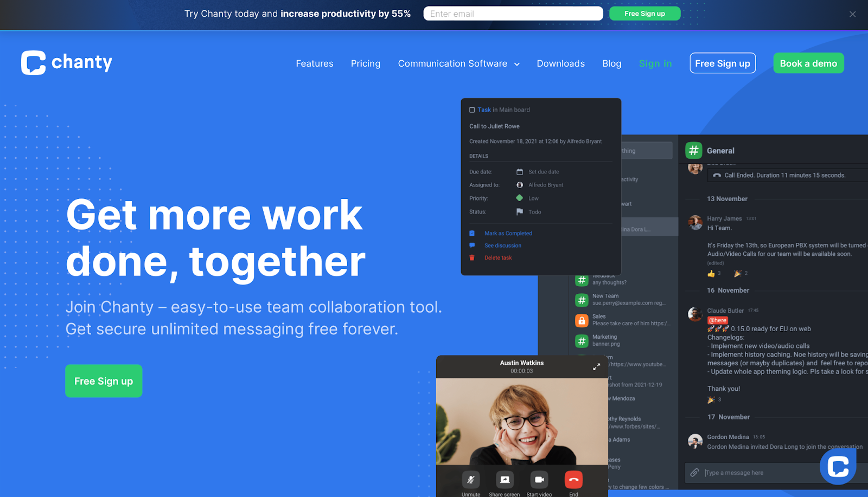Open the New Team channel hash icon
The image size is (868, 497).
click(x=582, y=300)
